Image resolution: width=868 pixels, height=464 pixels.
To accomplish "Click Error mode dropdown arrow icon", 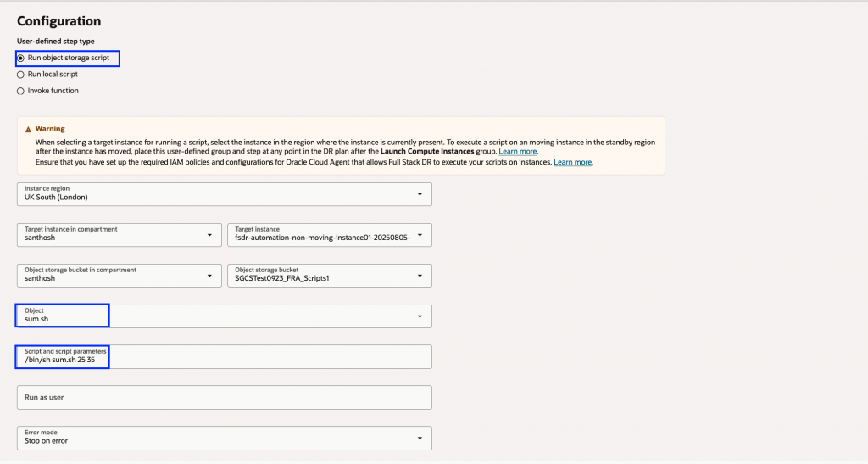I will 420,438.
